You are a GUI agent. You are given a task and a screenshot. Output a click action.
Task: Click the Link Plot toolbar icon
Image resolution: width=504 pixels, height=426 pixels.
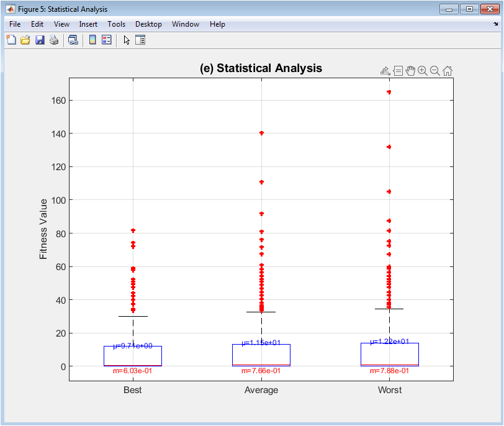[x=73, y=40]
